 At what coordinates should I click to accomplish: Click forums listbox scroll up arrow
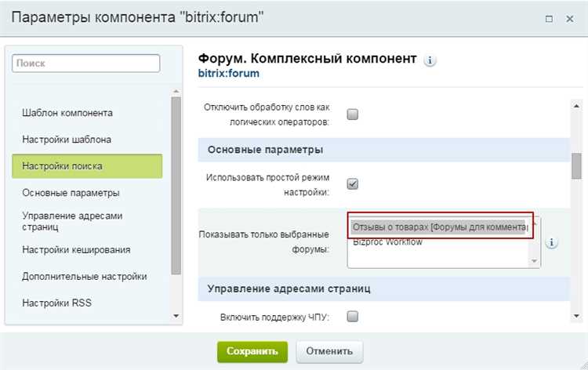(535, 223)
